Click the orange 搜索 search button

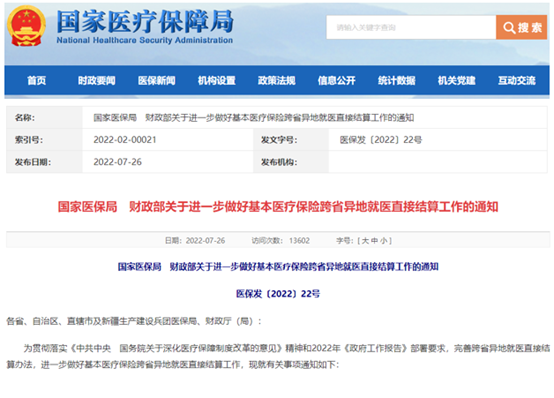[521, 27]
